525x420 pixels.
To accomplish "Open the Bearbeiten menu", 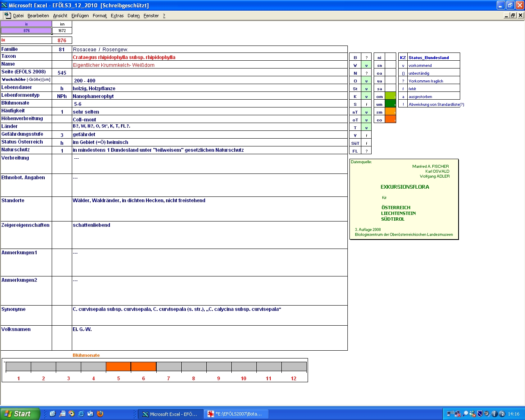I will 38,16.
